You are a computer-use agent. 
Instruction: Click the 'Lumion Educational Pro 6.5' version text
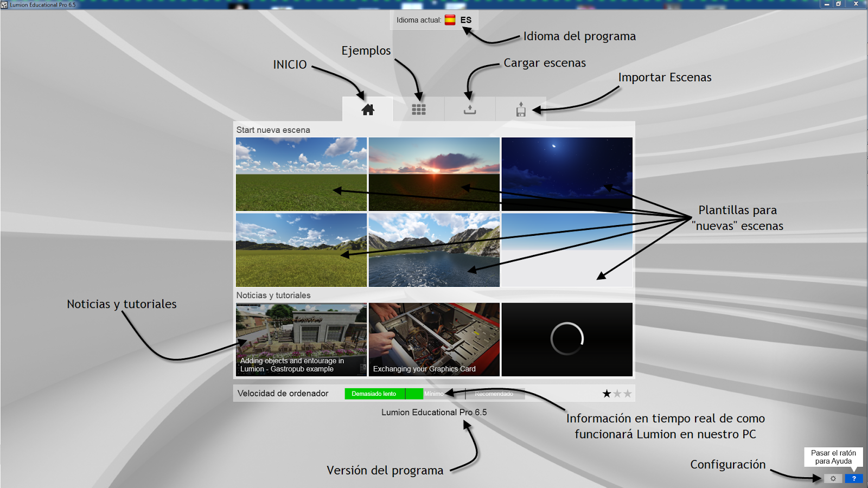(434, 412)
